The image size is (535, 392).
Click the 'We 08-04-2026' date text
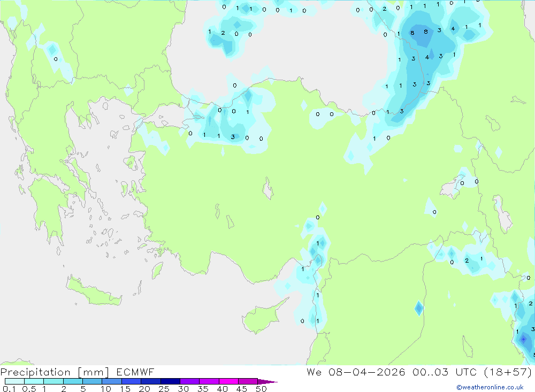pyautogui.click(x=356, y=372)
